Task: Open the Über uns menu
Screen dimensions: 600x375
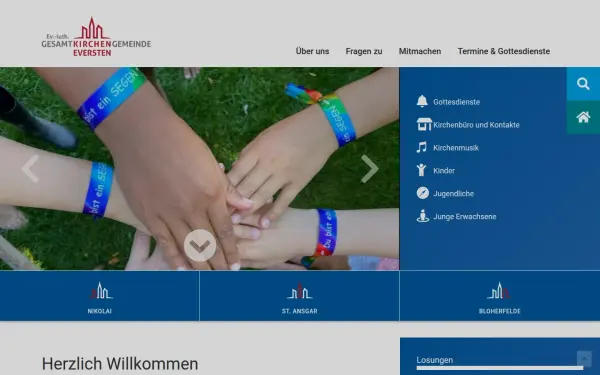Action: pos(312,51)
